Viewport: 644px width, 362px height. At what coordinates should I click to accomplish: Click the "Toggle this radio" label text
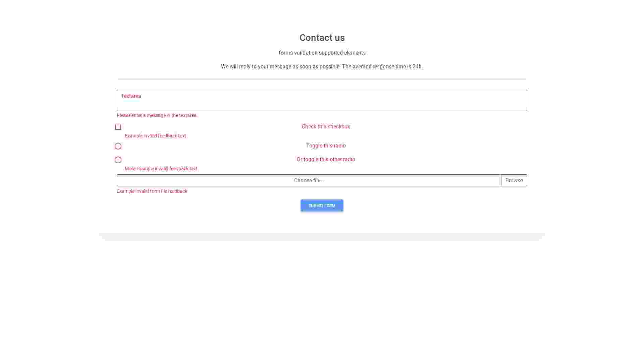326,146
